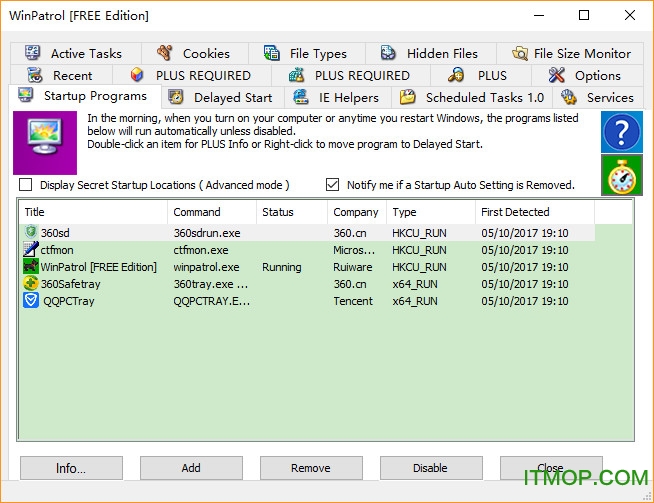
Task: Click the Running status cell
Action: [x=282, y=267]
